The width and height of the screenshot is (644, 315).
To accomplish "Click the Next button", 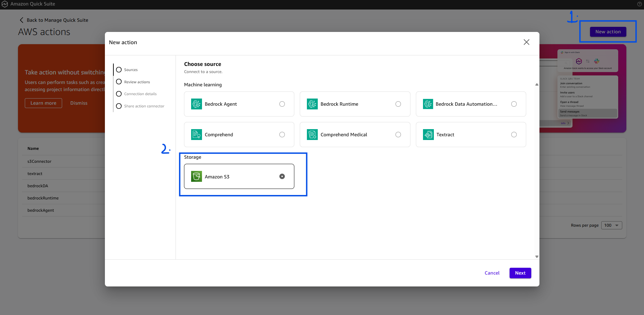I will 520,273.
